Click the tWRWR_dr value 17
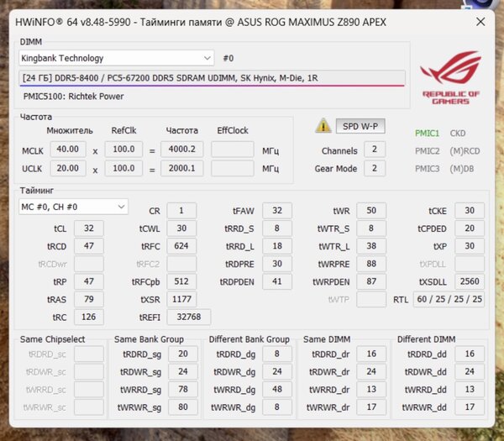The height and width of the screenshot is (441, 504). 371,407
